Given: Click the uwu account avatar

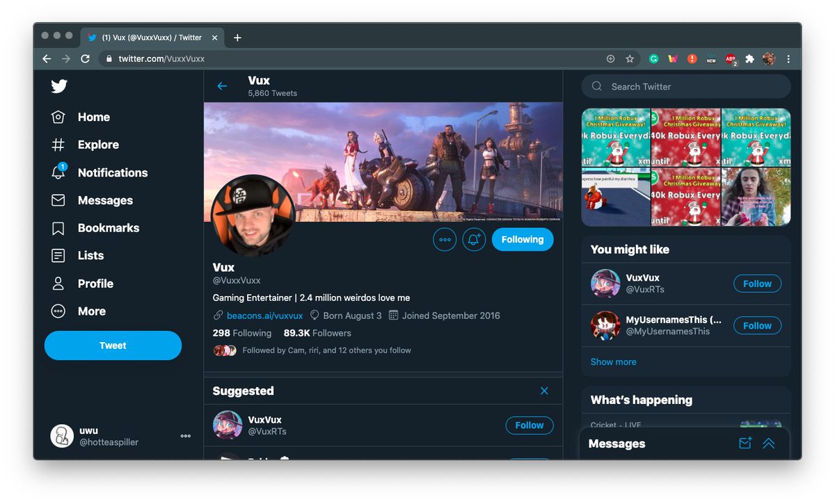Looking at the screenshot, I should (62, 436).
